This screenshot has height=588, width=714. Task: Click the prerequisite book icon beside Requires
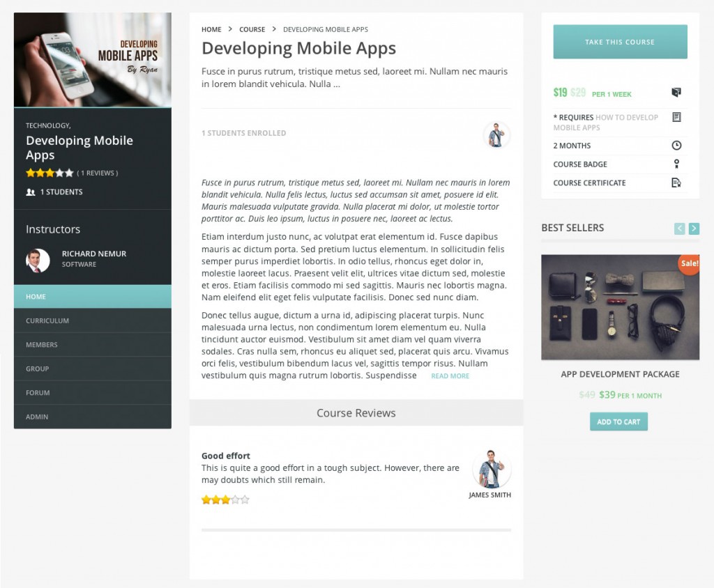pyautogui.click(x=676, y=117)
